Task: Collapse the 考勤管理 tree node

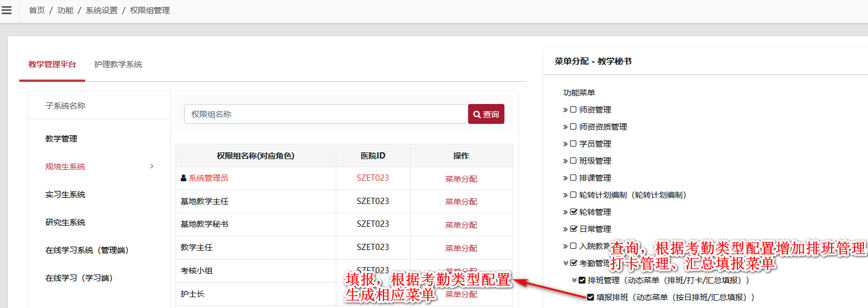Action: pyautogui.click(x=566, y=263)
